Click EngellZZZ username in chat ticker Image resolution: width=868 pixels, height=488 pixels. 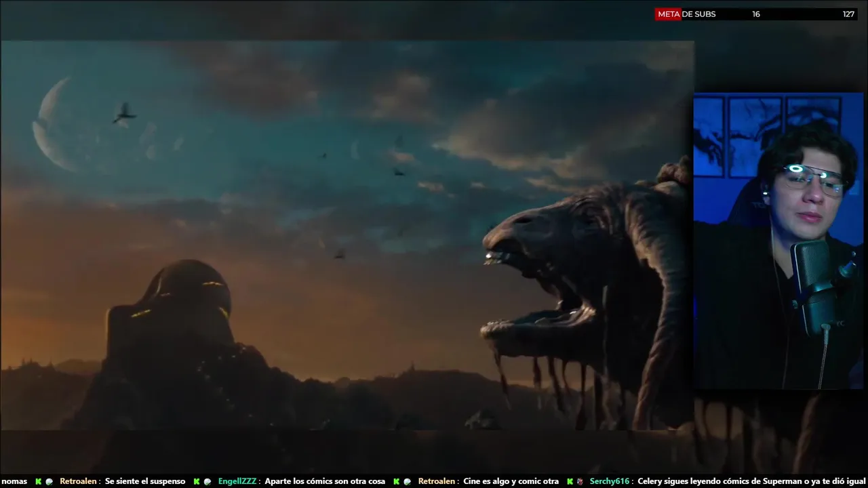(237, 481)
